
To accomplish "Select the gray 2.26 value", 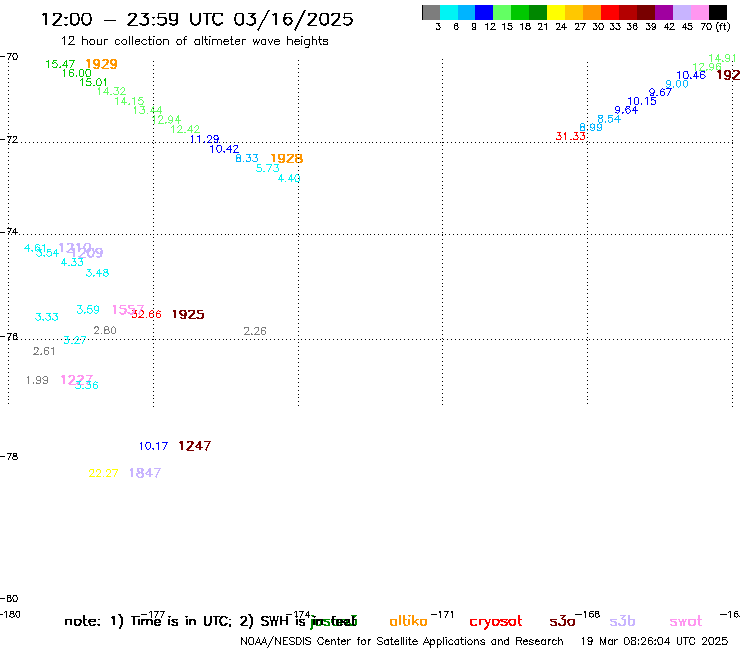I will tap(255, 331).
